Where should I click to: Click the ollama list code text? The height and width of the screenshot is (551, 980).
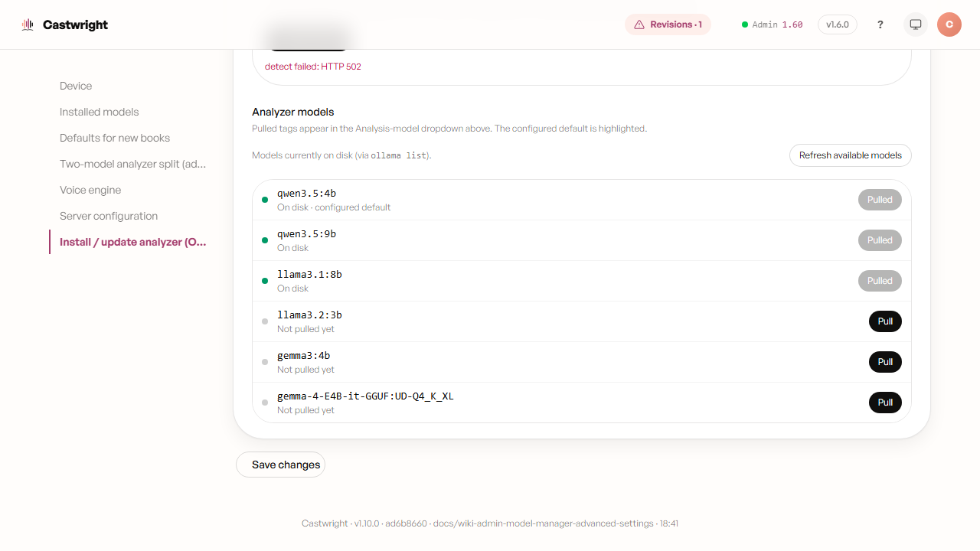[398, 155]
